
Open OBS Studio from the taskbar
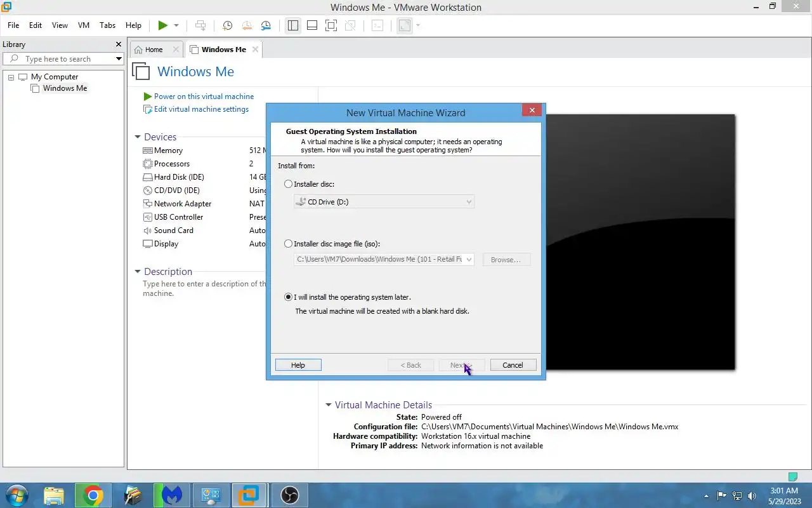tap(290, 495)
